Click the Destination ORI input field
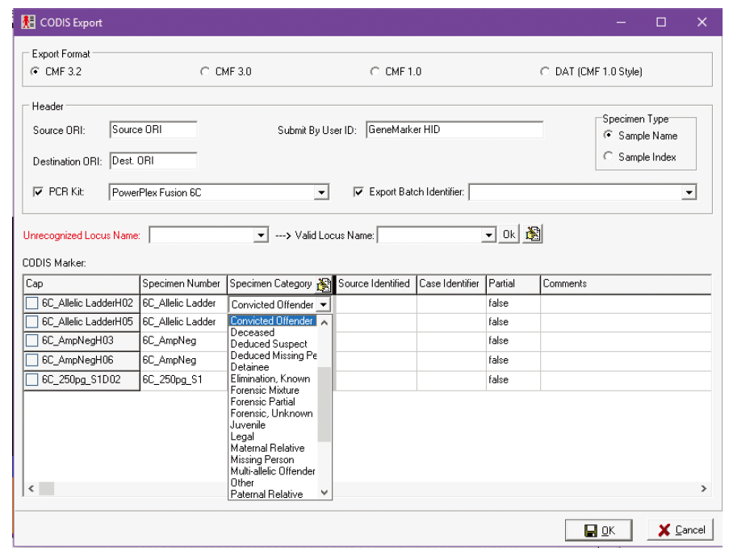The image size is (737, 560). [153, 161]
